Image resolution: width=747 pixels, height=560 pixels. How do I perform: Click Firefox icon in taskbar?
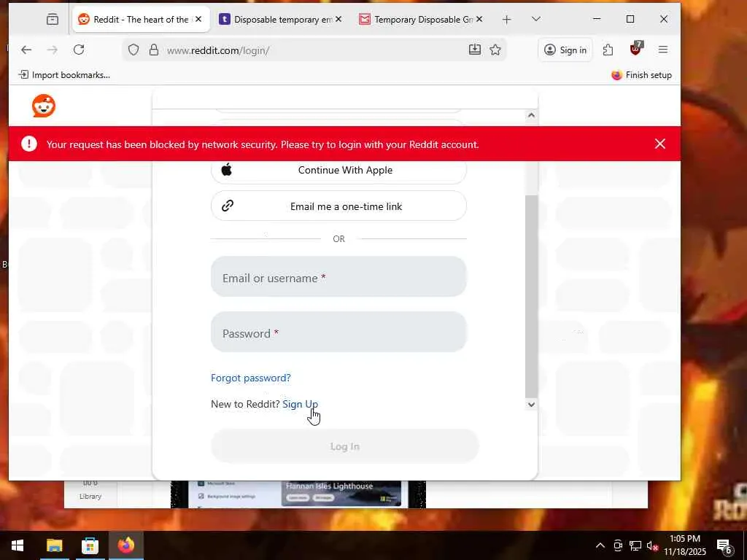pos(126,545)
